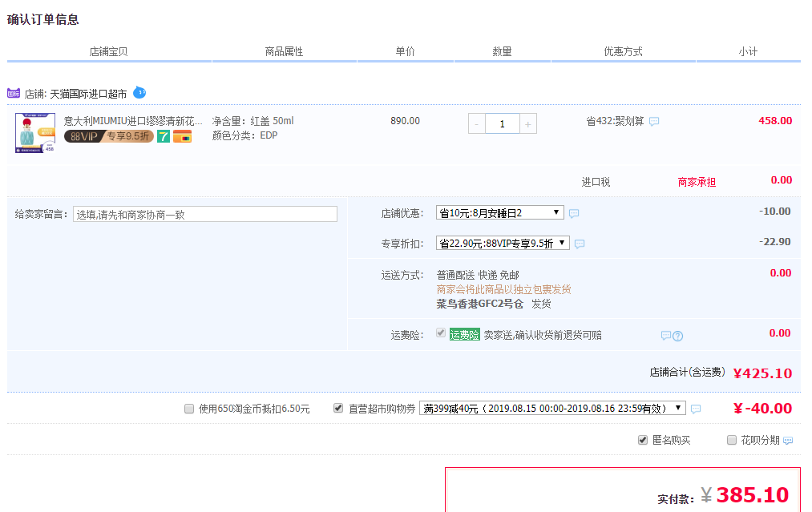Decrease quantity with the minus button
812x512 pixels.
coord(476,124)
